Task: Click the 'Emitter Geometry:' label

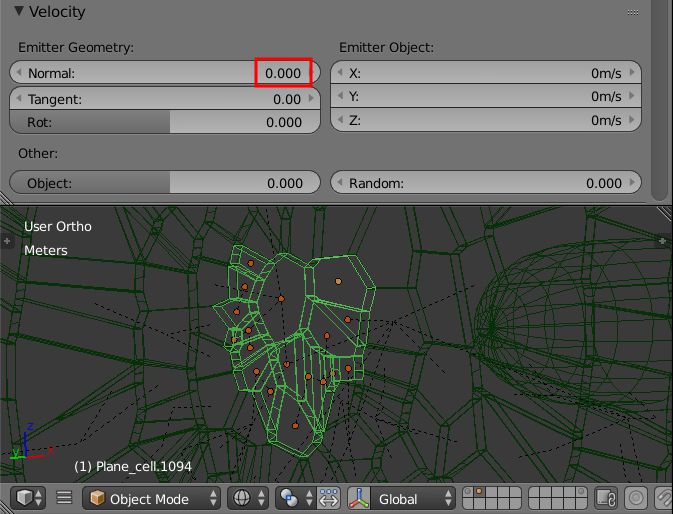Action: [76, 47]
